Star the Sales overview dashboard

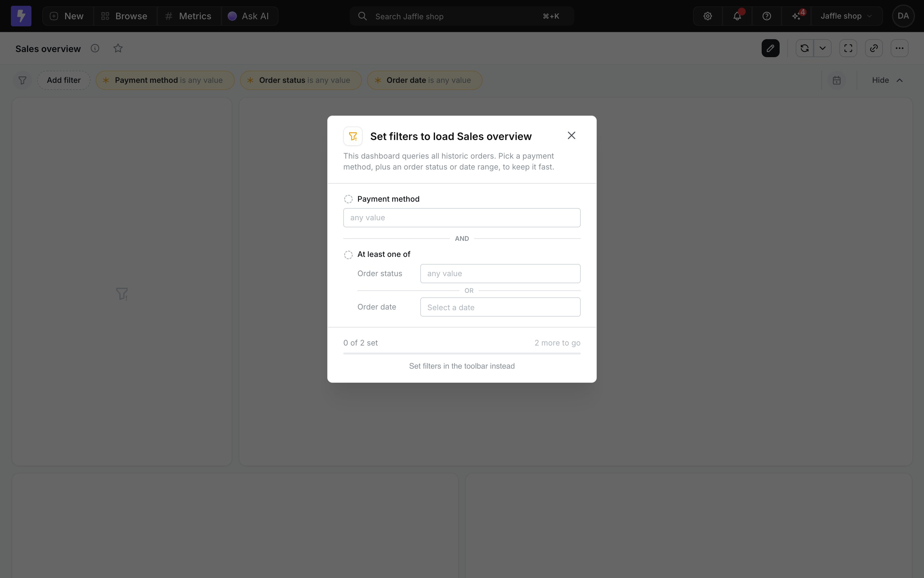coord(118,48)
